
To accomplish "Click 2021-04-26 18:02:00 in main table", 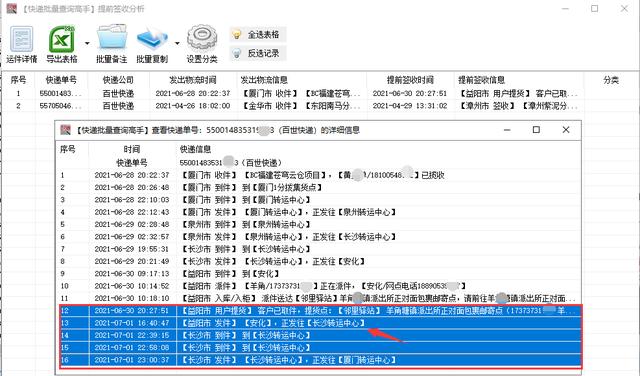I will 193,106.
